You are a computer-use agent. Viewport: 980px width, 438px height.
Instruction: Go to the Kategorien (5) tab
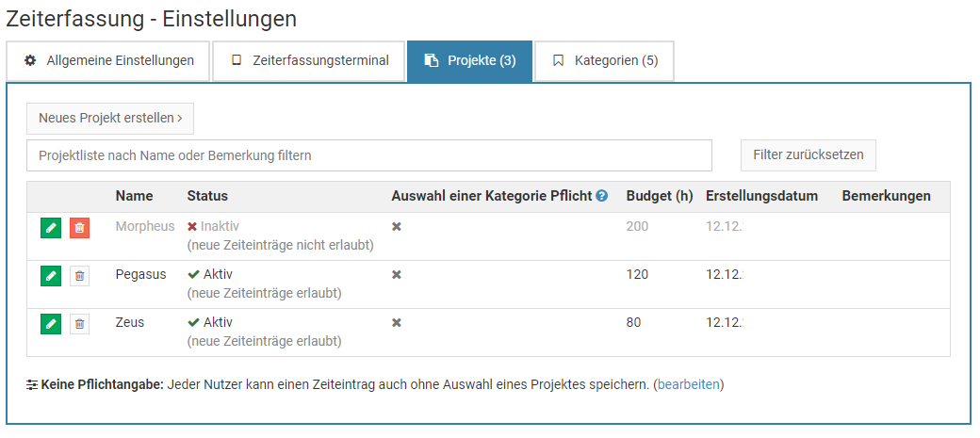coord(604,61)
